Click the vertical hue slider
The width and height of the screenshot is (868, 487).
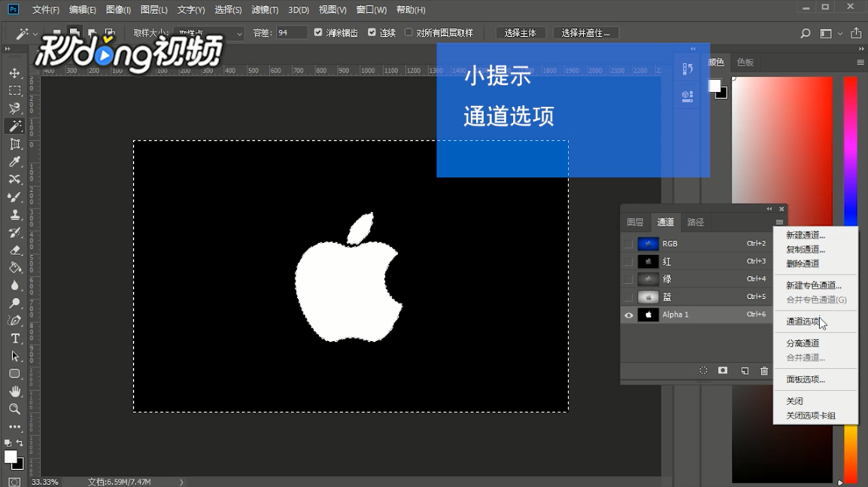click(850, 280)
